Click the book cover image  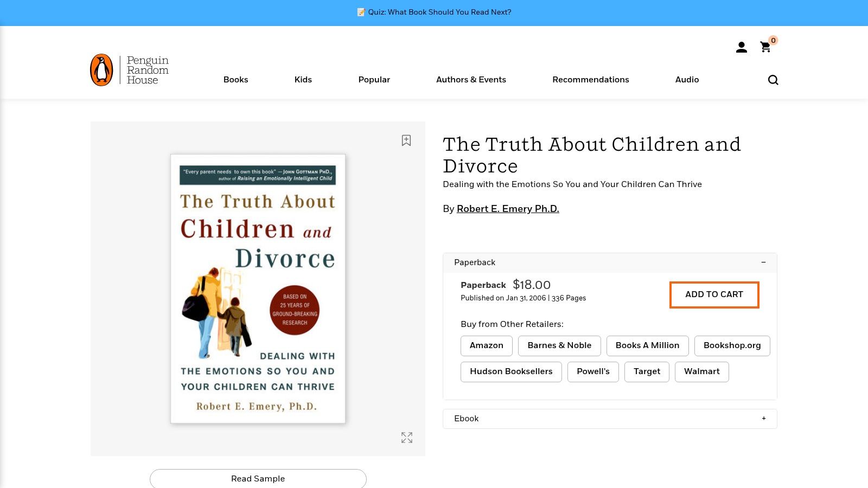tap(258, 288)
